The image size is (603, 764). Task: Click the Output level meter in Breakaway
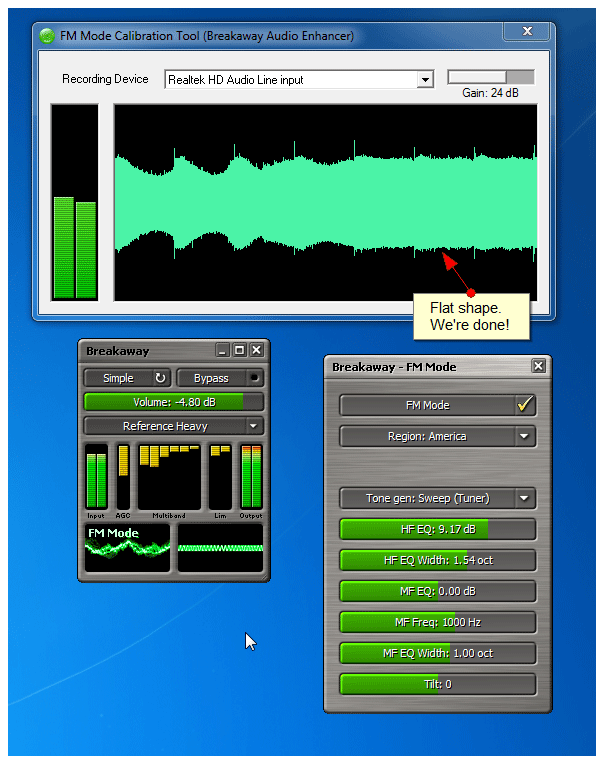[251, 477]
